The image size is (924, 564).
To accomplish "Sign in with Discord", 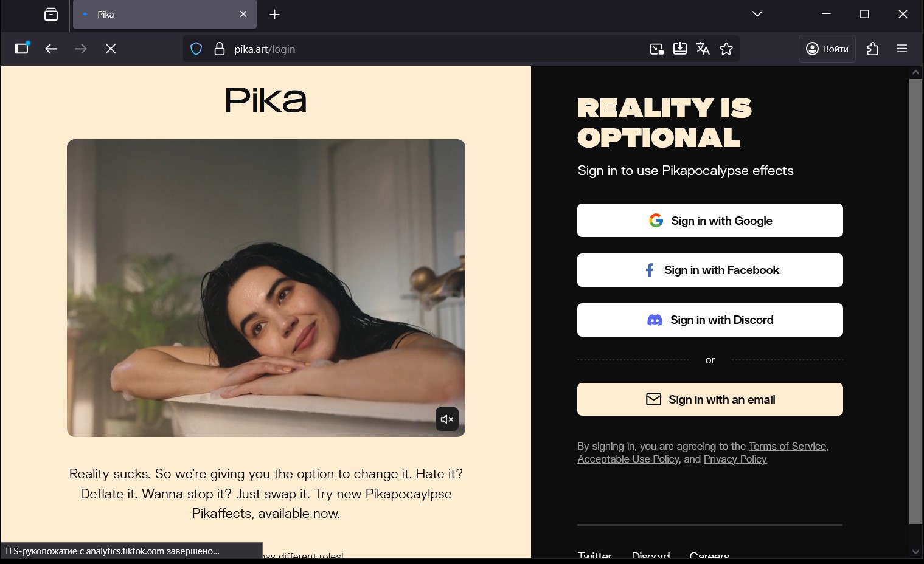I will point(709,320).
